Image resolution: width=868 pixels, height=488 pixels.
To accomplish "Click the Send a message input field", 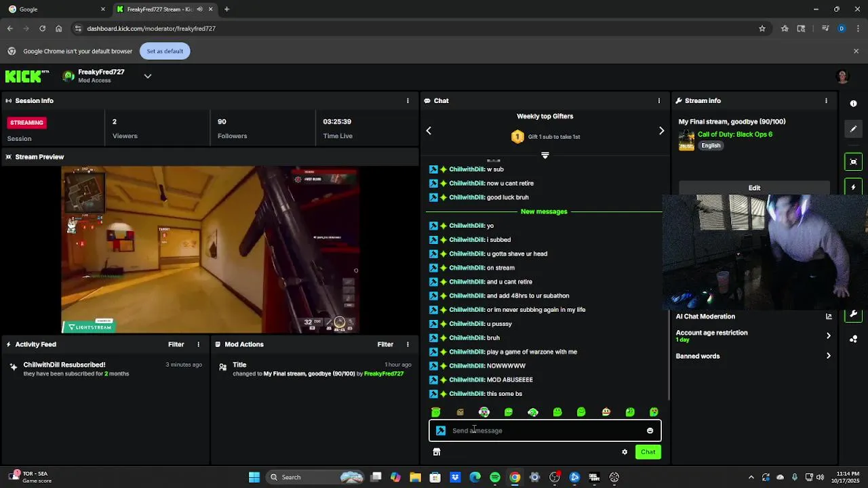I will [x=545, y=430].
